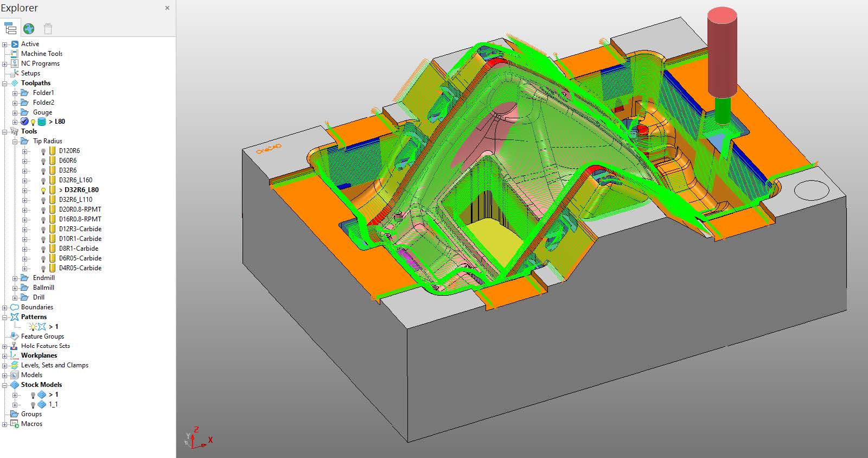868x458 pixels.
Task: Select the Drill tools folder
Action: pyautogui.click(x=39, y=297)
